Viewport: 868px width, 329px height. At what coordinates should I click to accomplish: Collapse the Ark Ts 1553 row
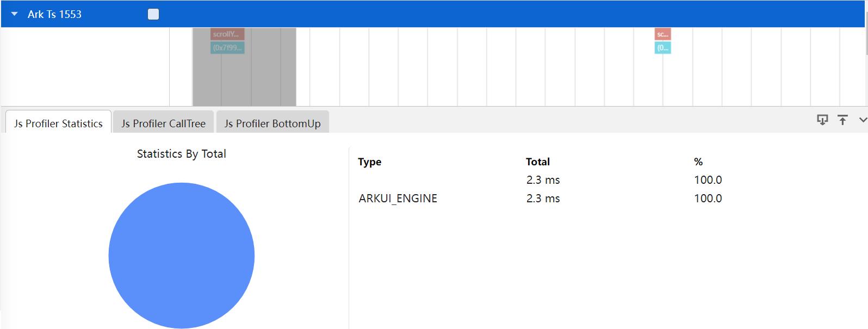coord(15,15)
